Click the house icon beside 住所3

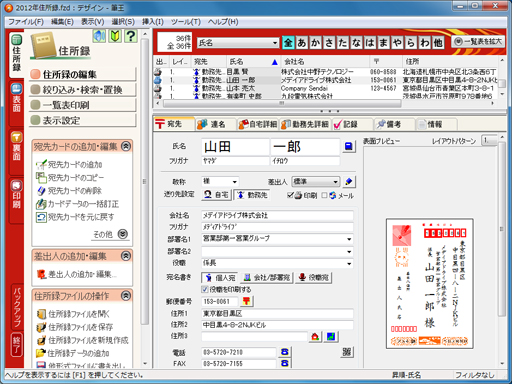(x=315, y=337)
